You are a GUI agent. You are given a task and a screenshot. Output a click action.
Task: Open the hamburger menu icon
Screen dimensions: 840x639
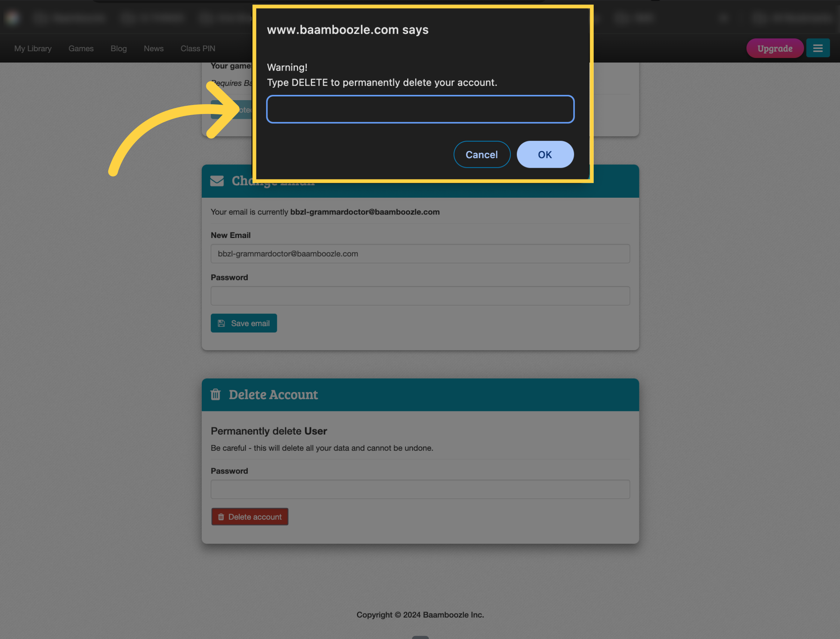tap(818, 48)
